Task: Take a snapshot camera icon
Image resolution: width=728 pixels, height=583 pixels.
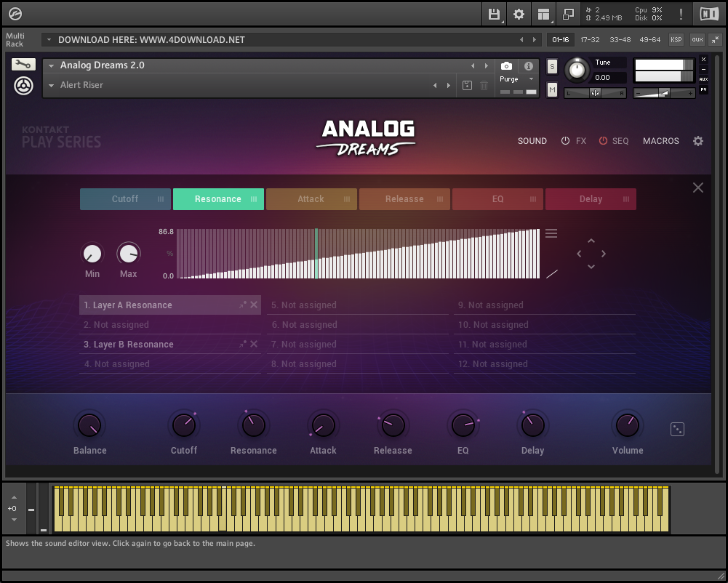Action: (x=506, y=66)
